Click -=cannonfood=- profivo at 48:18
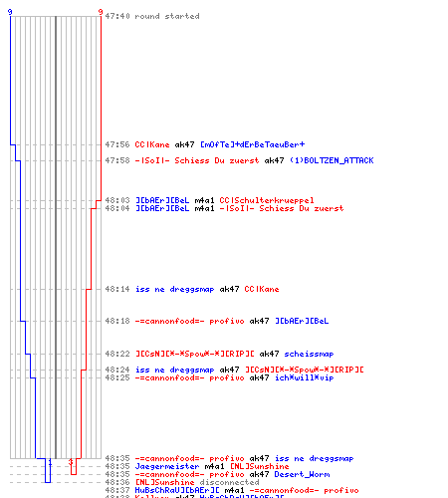Image resolution: width=448 pixels, height=498 pixels. [x=189, y=321]
